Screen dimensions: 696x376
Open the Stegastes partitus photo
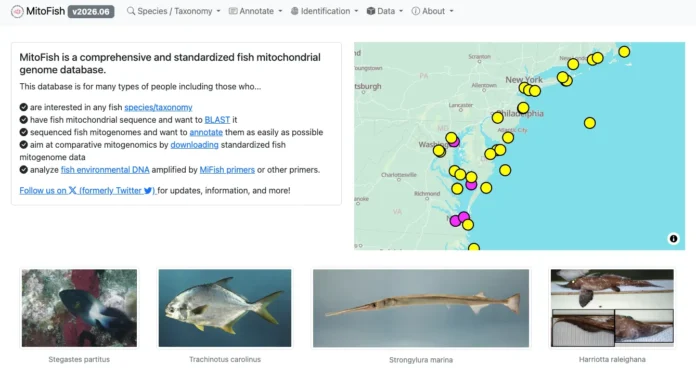[x=79, y=308]
